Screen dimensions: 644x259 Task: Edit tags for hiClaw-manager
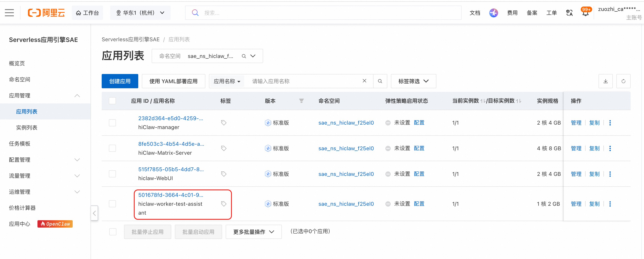(223, 123)
